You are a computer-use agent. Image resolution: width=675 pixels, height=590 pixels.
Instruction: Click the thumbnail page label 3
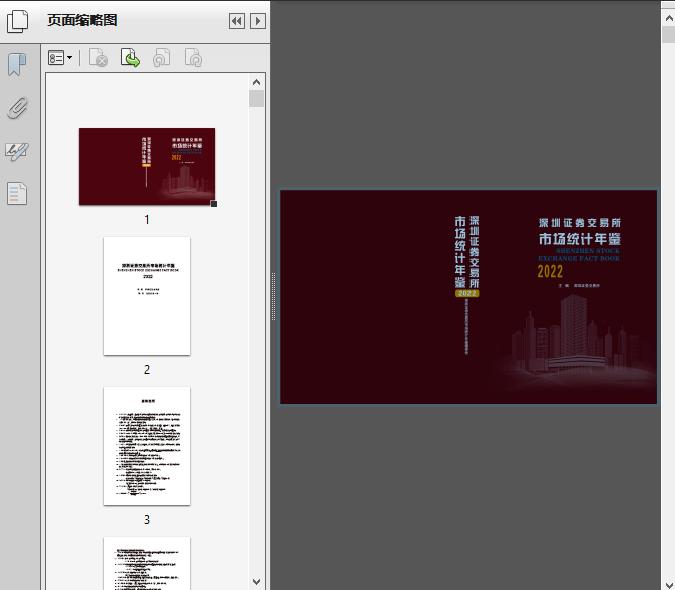[147, 520]
